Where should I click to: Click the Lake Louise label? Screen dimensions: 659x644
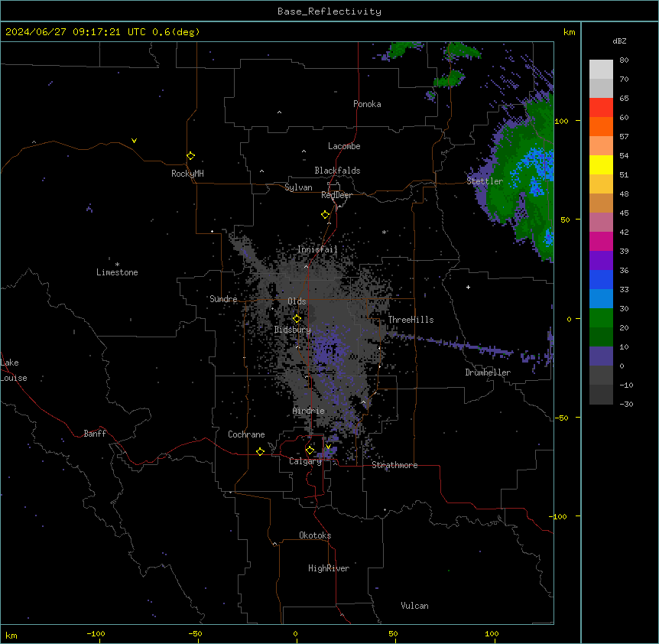(14, 370)
